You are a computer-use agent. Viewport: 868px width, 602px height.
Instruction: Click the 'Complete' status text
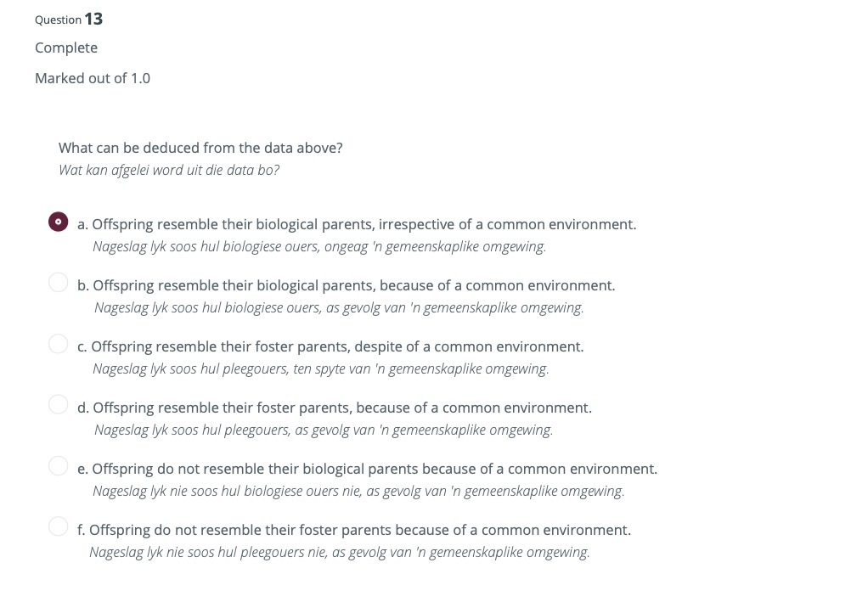point(66,48)
